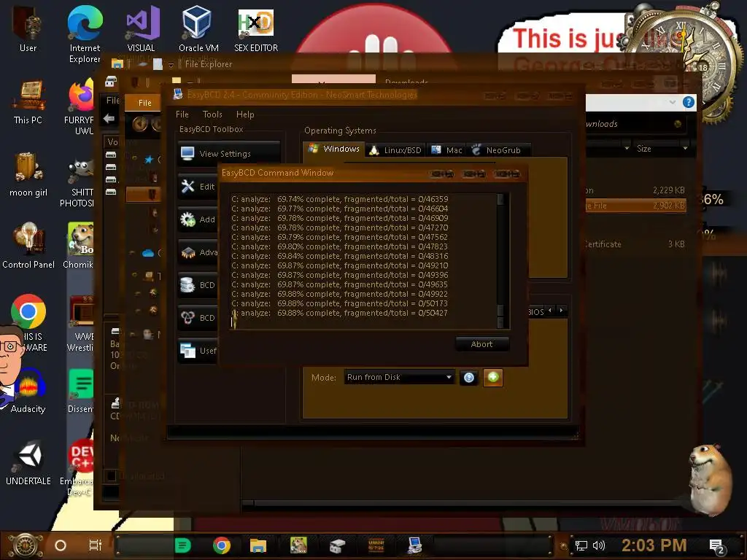The height and width of the screenshot is (560, 747).
Task: Click the blue help icon beside Mode
Action: (469, 378)
